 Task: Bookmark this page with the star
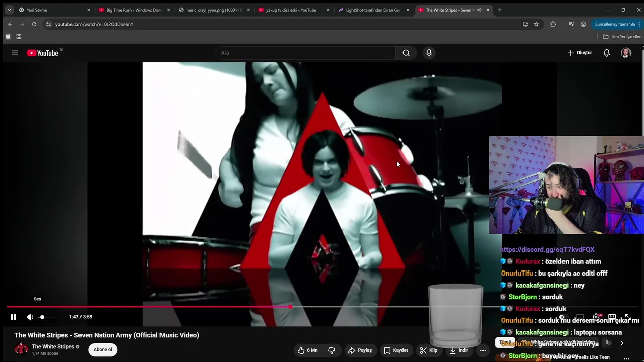pos(536,24)
